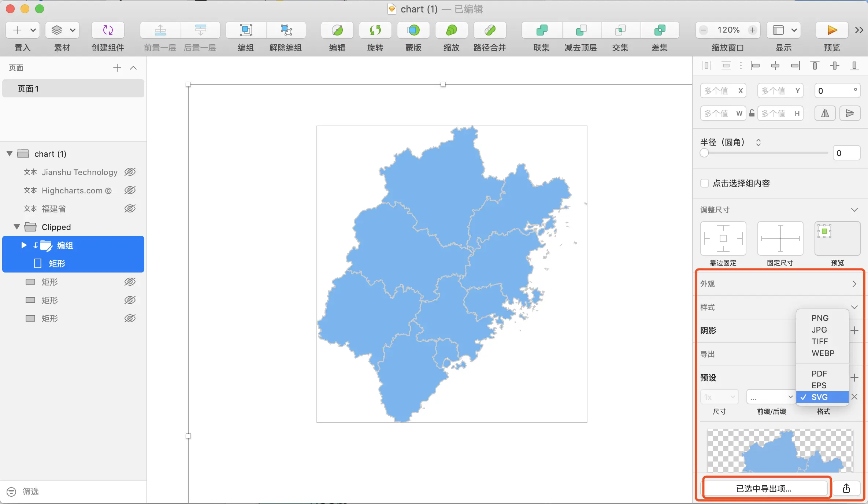
Task: Apply the Union (联集) boolean operation
Action: 541,30
